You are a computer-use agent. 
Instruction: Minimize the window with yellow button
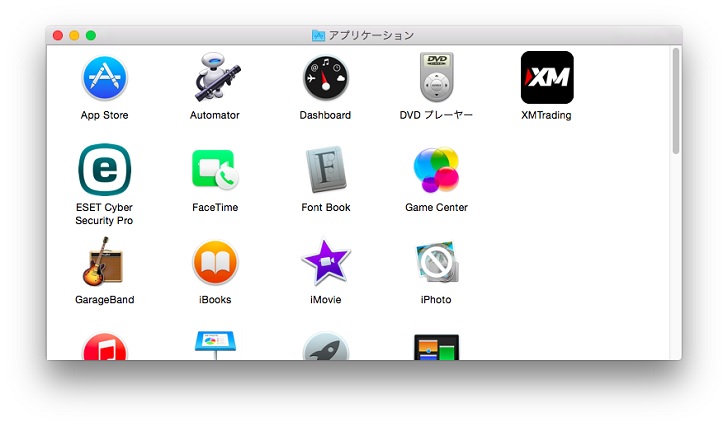pyautogui.click(x=74, y=35)
